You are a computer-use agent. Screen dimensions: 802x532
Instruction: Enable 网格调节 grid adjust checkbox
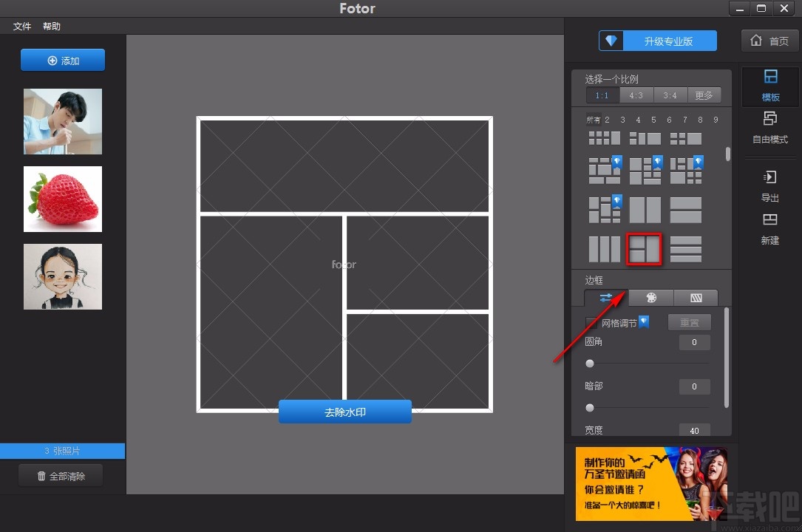pos(591,323)
